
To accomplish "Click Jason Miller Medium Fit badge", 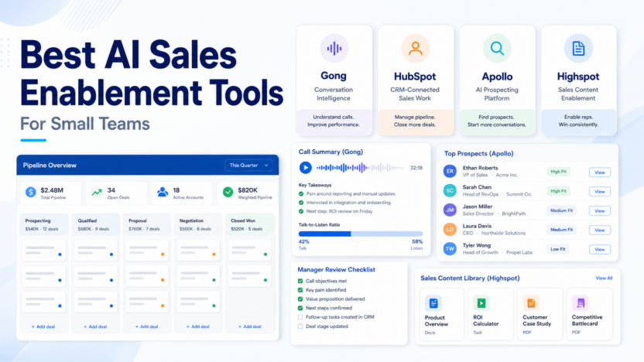I will pos(561,210).
